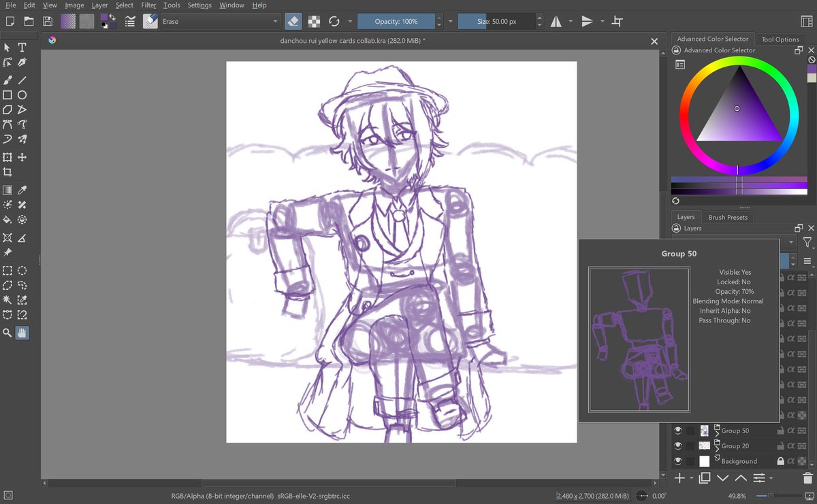Select the Freehand Brush tool

(7, 80)
